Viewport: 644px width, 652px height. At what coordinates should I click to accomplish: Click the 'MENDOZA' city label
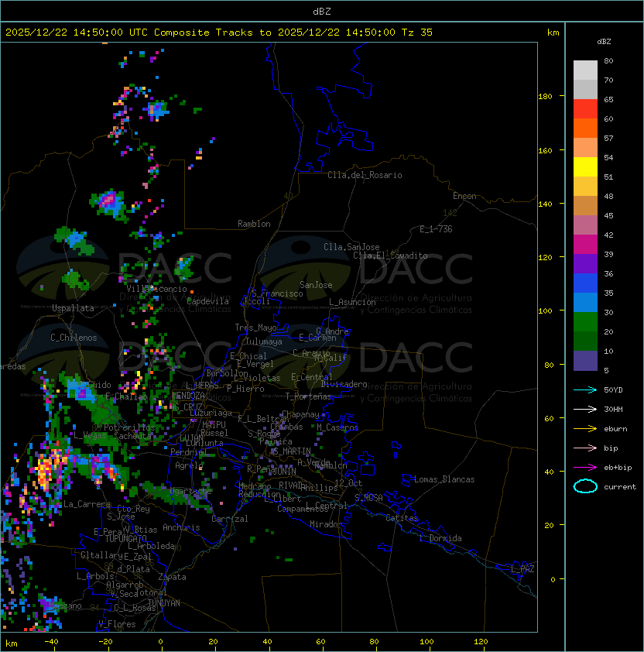[x=188, y=396]
